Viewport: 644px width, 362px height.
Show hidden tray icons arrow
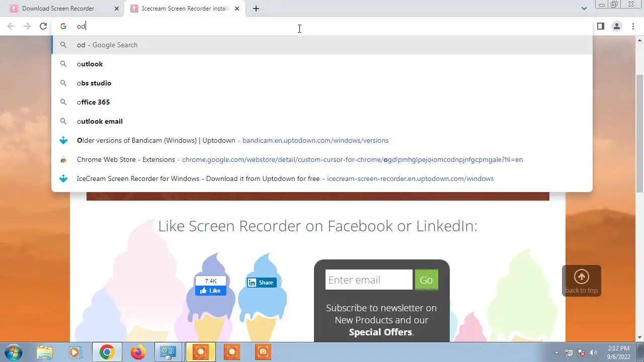pyautogui.click(x=556, y=352)
